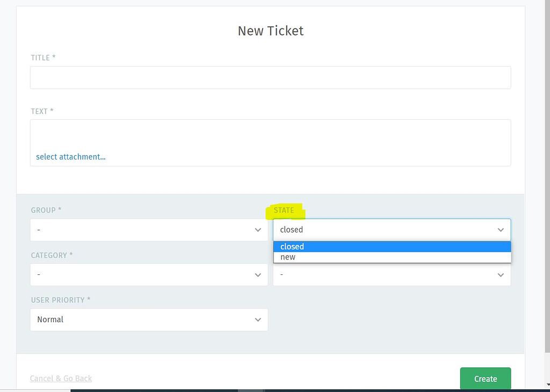The height and width of the screenshot is (392, 550).
Task: Click the chevron on the Group dropdown
Action: click(x=258, y=229)
